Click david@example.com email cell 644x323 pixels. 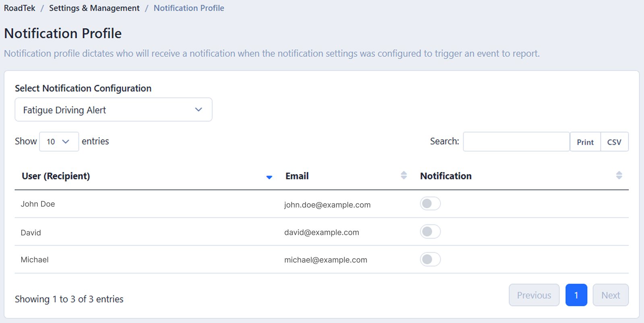pyautogui.click(x=322, y=232)
